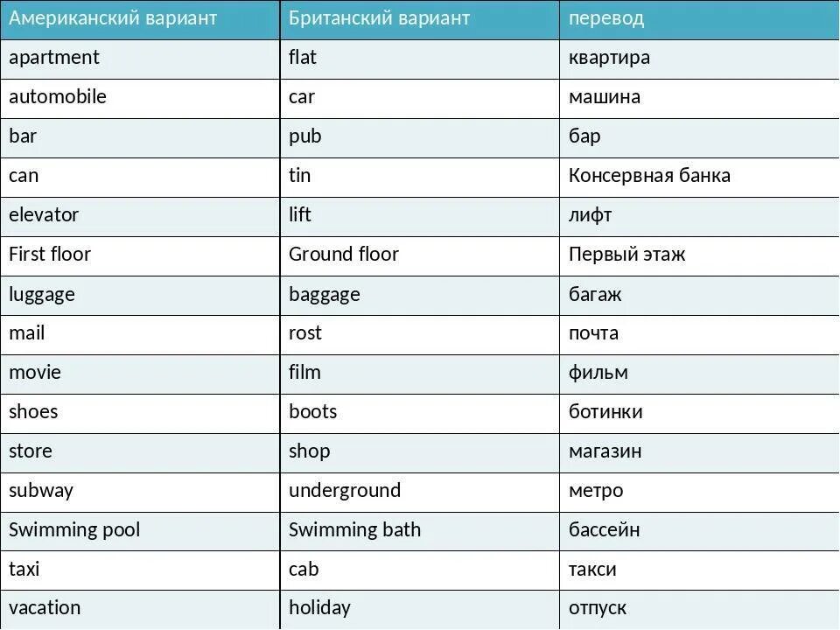
Task: Select the 'automobile' cell
Action: [140, 99]
